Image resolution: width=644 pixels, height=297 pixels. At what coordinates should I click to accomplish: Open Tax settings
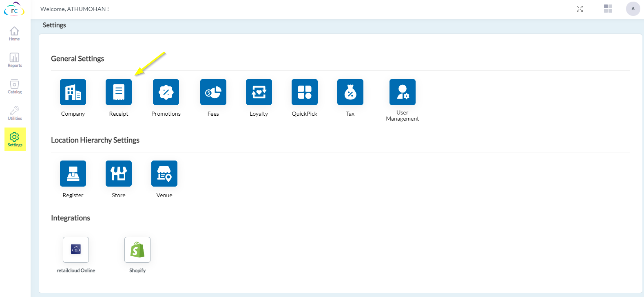coord(350,92)
